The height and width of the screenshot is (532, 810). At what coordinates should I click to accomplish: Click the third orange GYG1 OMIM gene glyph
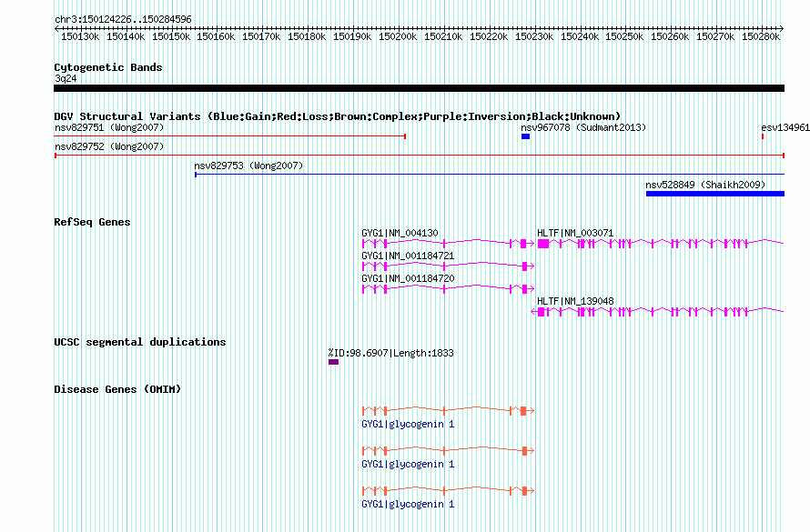point(448,491)
